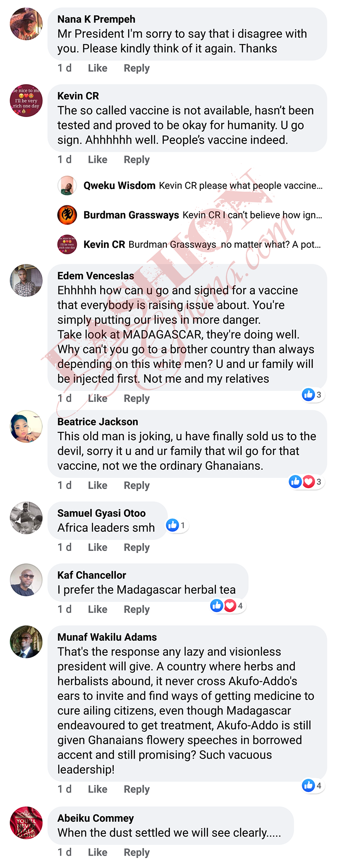
Task: Open Kevin CR's top-level comment avatar
Action: pos(26,101)
